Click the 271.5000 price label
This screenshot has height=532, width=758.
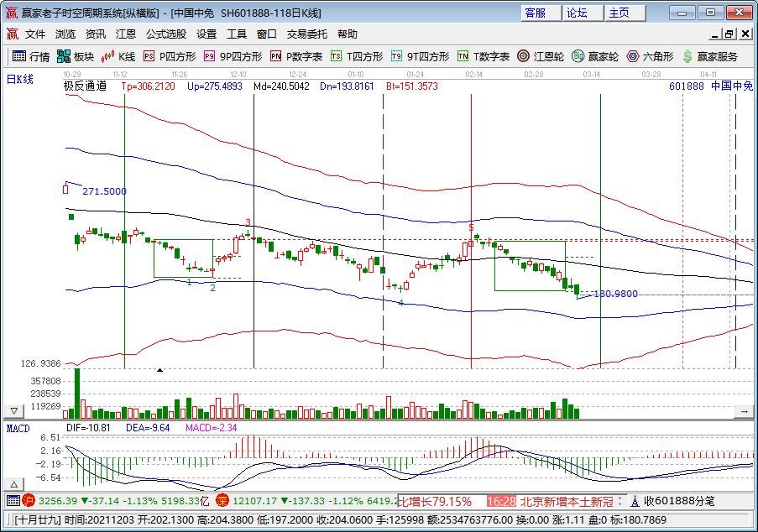[104, 191]
